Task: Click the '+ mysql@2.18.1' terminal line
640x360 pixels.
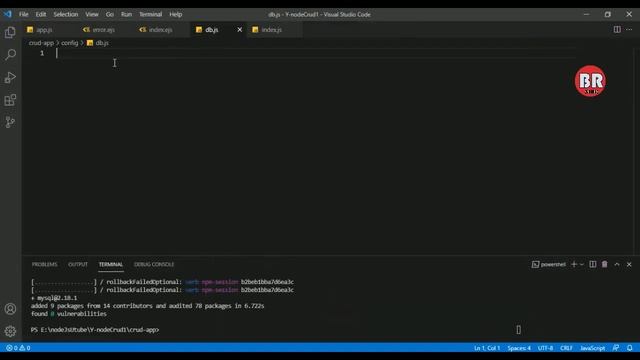Action: [x=54, y=298]
